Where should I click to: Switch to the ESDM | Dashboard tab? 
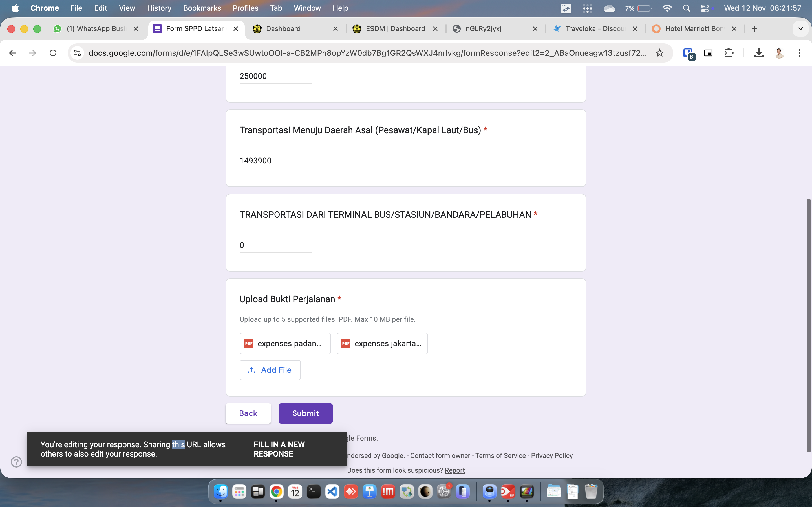click(x=395, y=29)
